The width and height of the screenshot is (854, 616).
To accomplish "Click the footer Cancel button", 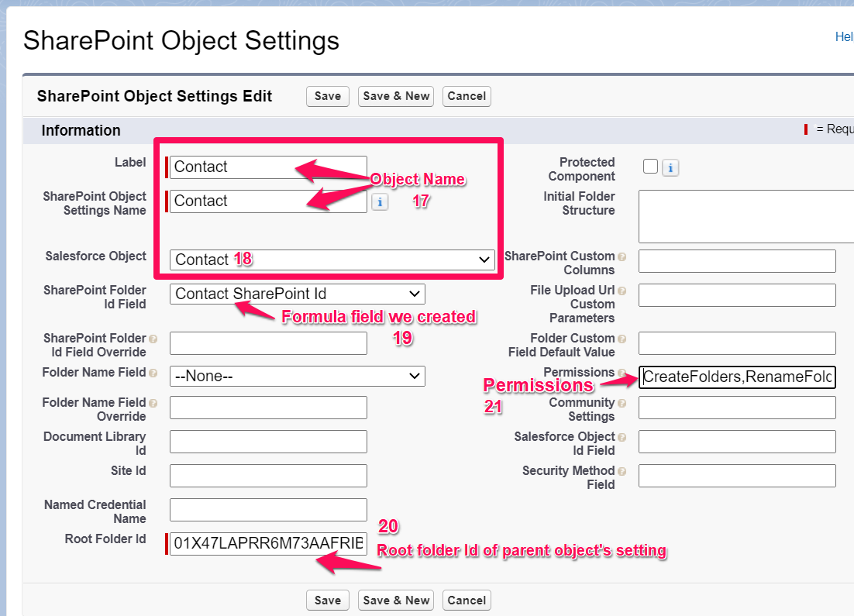I will tap(467, 601).
